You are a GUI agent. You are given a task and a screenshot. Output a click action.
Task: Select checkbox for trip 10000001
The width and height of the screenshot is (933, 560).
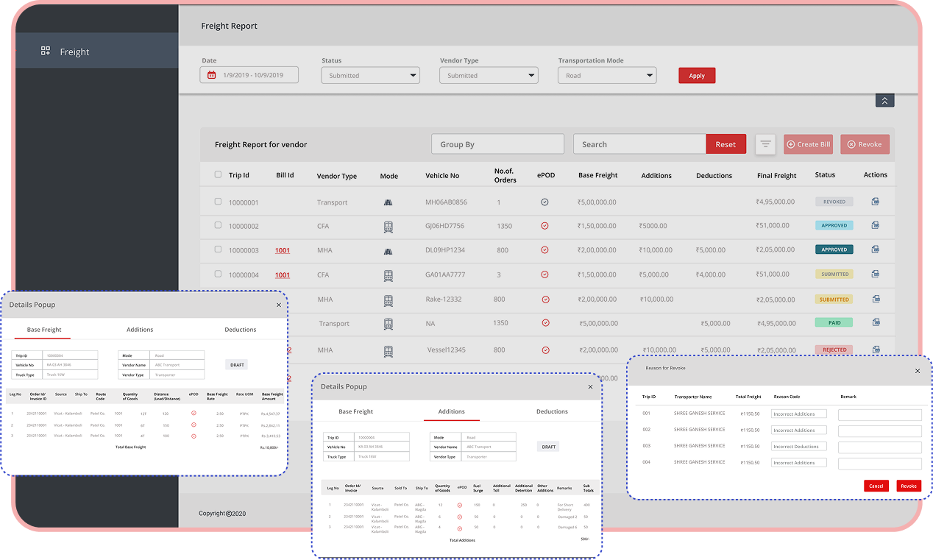pyautogui.click(x=218, y=202)
